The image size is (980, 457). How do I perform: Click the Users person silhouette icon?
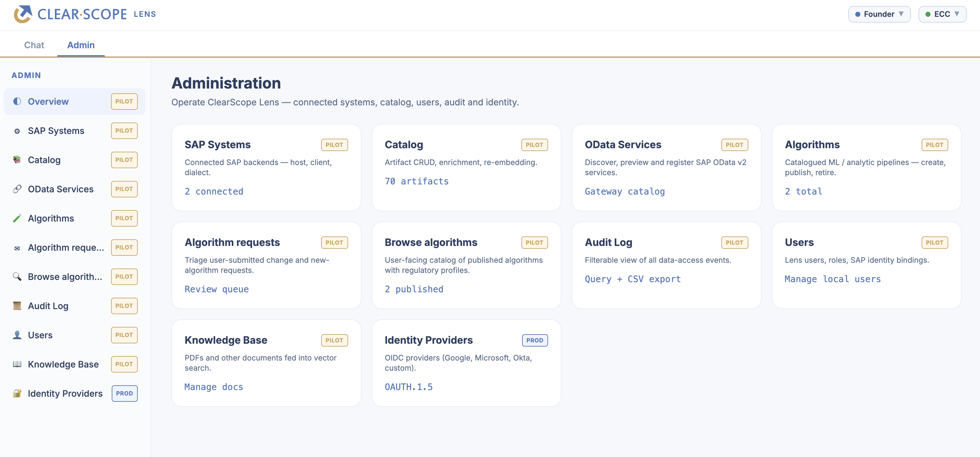click(17, 335)
